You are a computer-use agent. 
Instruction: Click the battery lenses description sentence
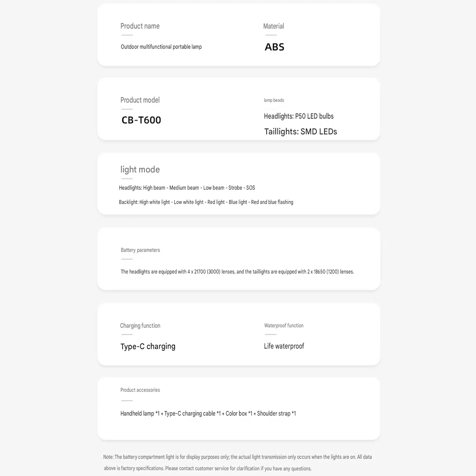coord(237,272)
